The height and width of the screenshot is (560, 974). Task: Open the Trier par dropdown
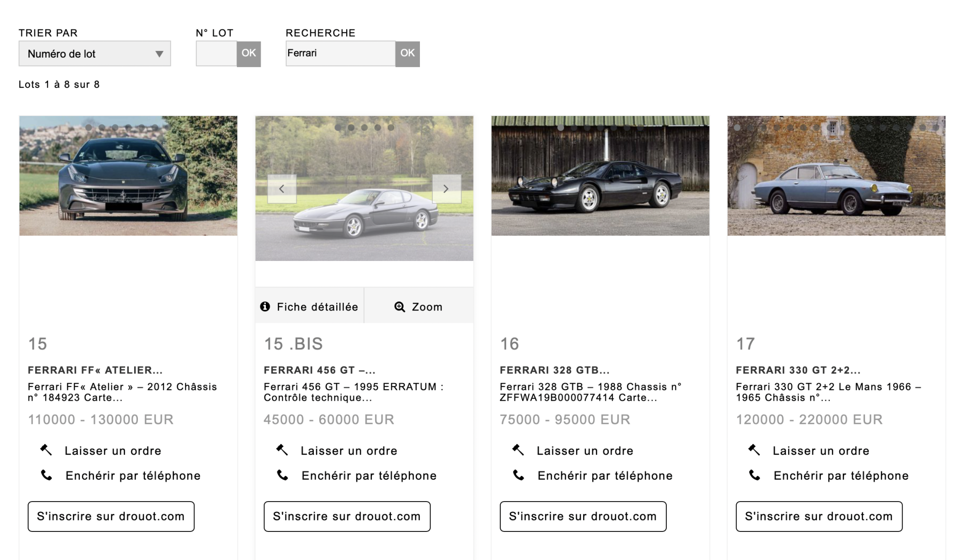95,54
